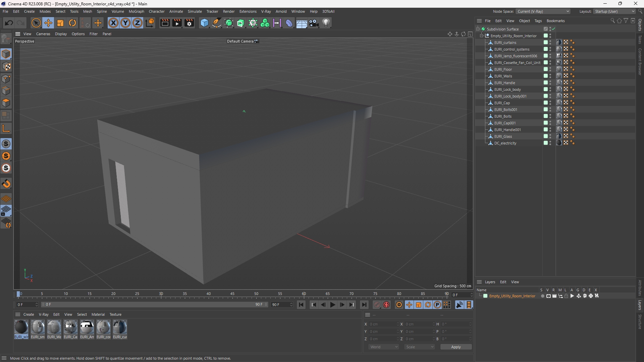Viewport: 644px width, 362px height.
Task: Play the animation forward
Action: 332,305
